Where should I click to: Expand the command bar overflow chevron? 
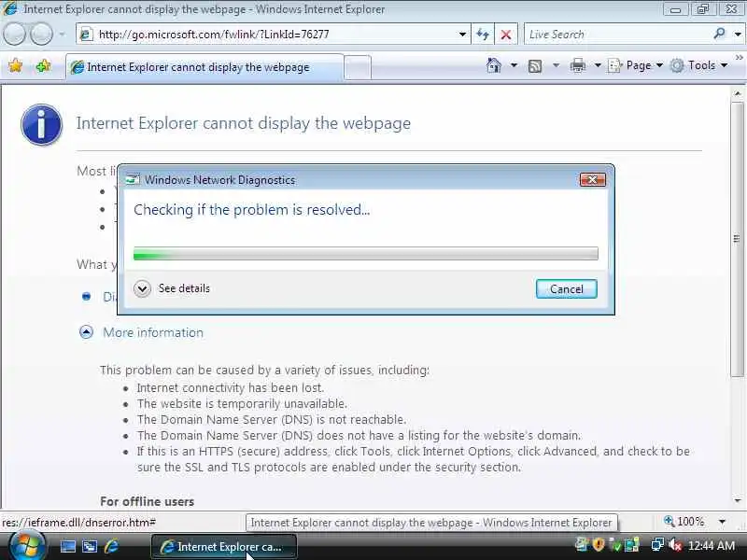click(x=739, y=58)
